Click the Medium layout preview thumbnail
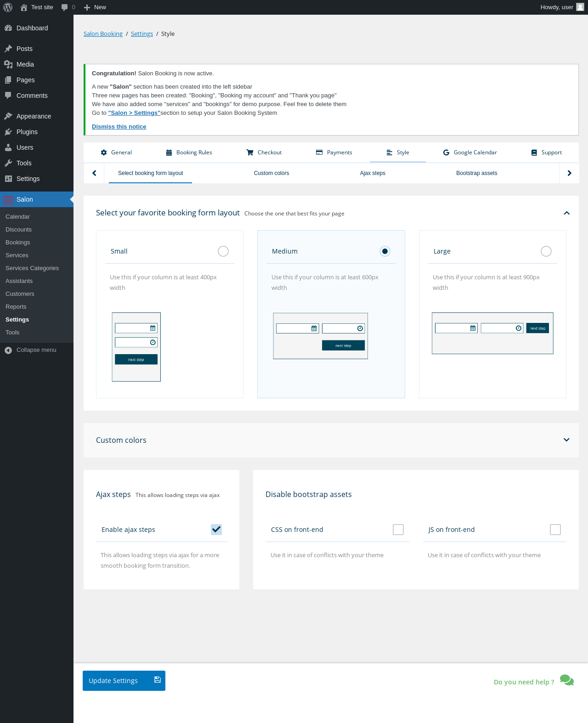 321,336
